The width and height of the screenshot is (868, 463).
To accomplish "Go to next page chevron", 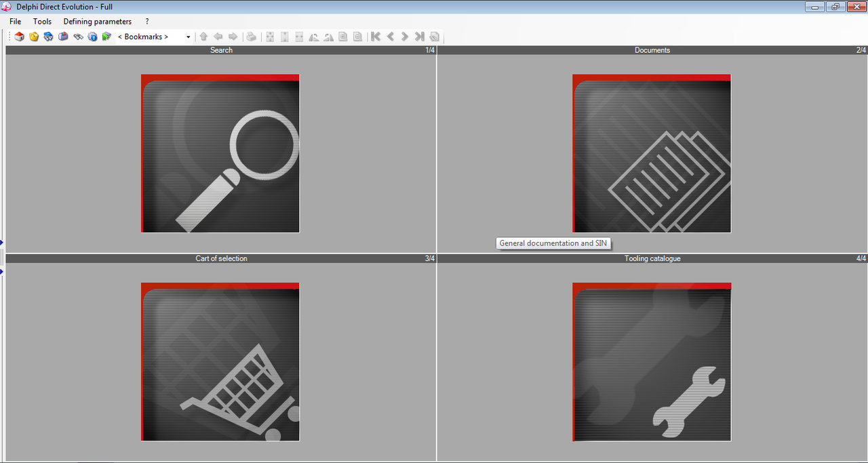I will pos(405,37).
